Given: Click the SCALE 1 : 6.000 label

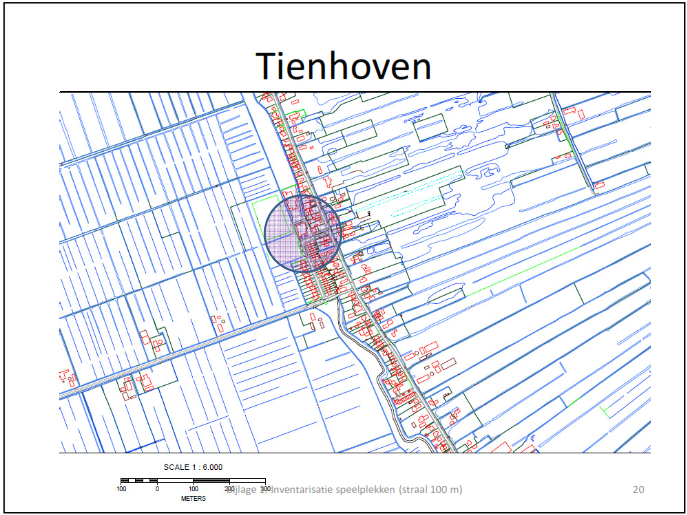Looking at the screenshot, I should coord(193,467).
